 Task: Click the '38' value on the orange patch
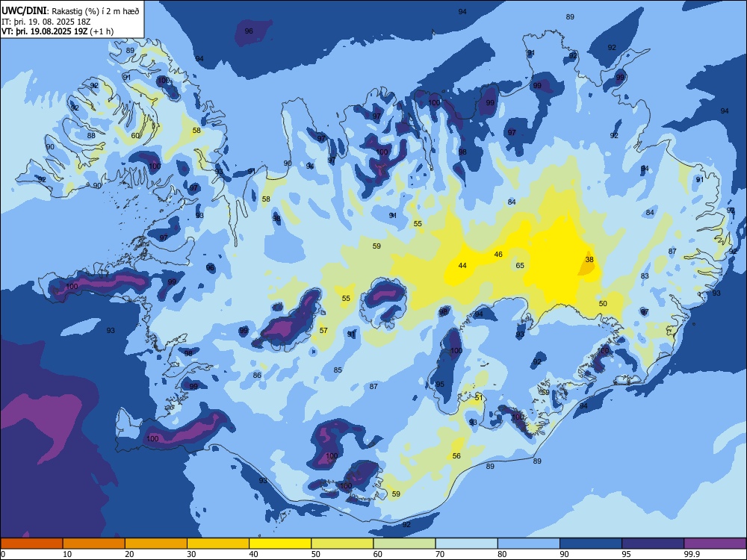(x=589, y=260)
